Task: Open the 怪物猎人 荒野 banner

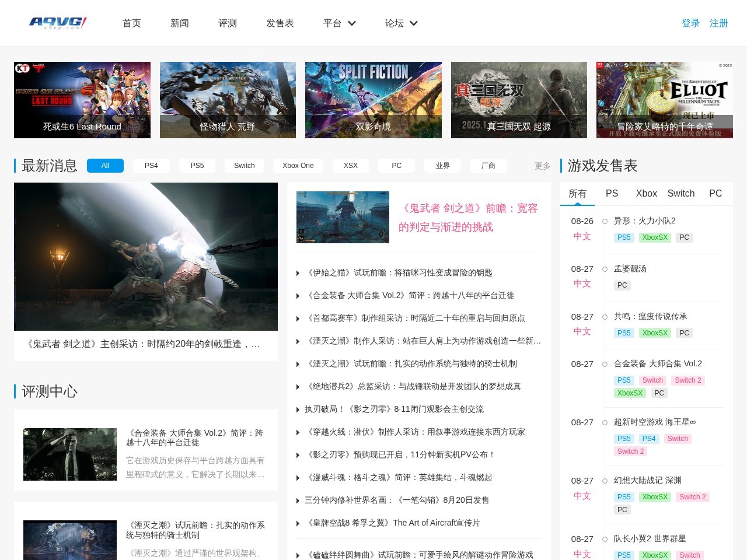Action: (x=228, y=100)
